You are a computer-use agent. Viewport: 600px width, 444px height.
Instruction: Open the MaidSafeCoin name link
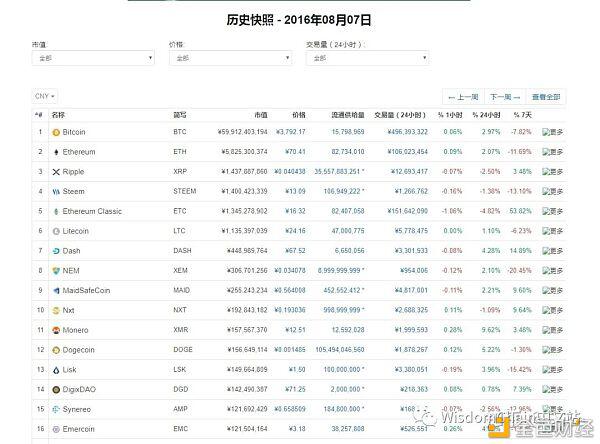(86, 291)
